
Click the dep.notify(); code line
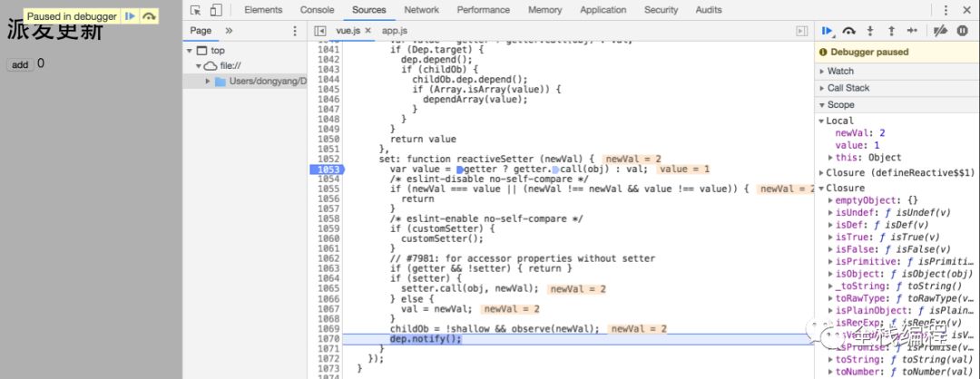coord(426,339)
